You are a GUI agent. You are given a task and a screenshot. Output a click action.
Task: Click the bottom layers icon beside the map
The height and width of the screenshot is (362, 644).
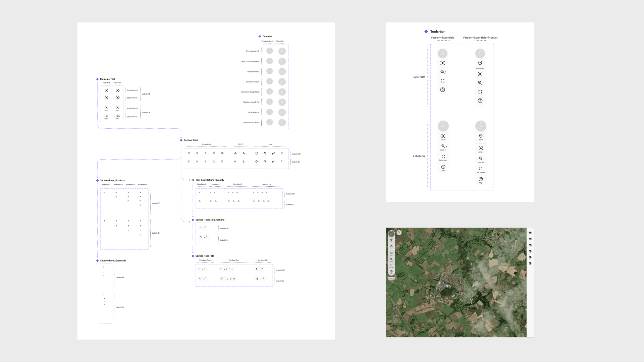[x=530, y=263]
